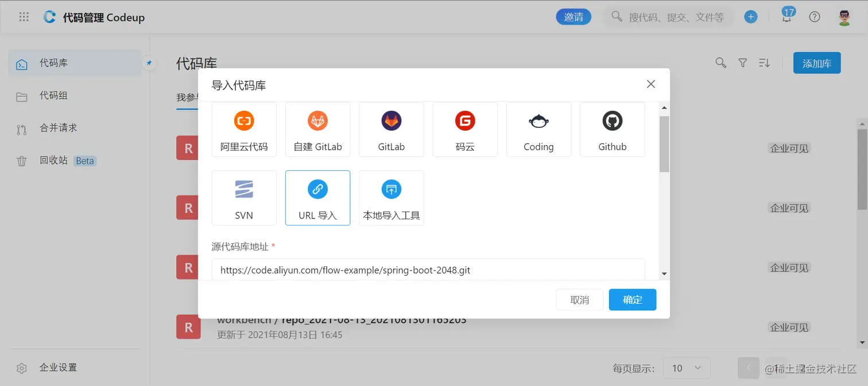Choose Github import source
The height and width of the screenshot is (386, 868).
point(613,129)
